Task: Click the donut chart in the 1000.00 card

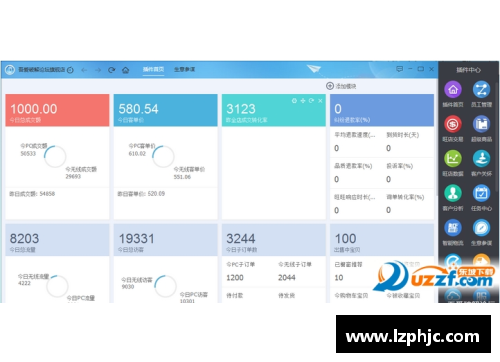Action: (55, 156)
